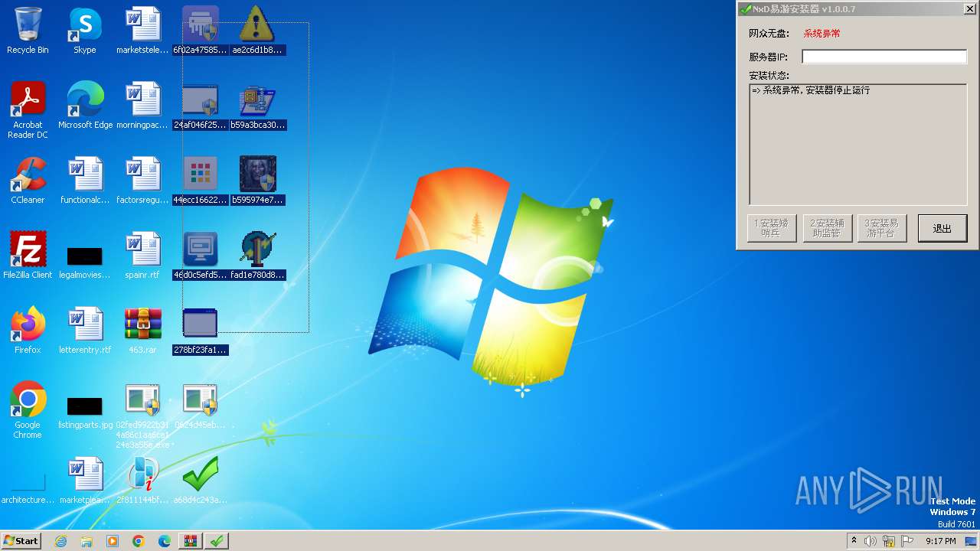Screen dimensions: 980x551
Task: Select the a68d4c243a green checkmark icon
Action: pyautogui.click(x=201, y=481)
